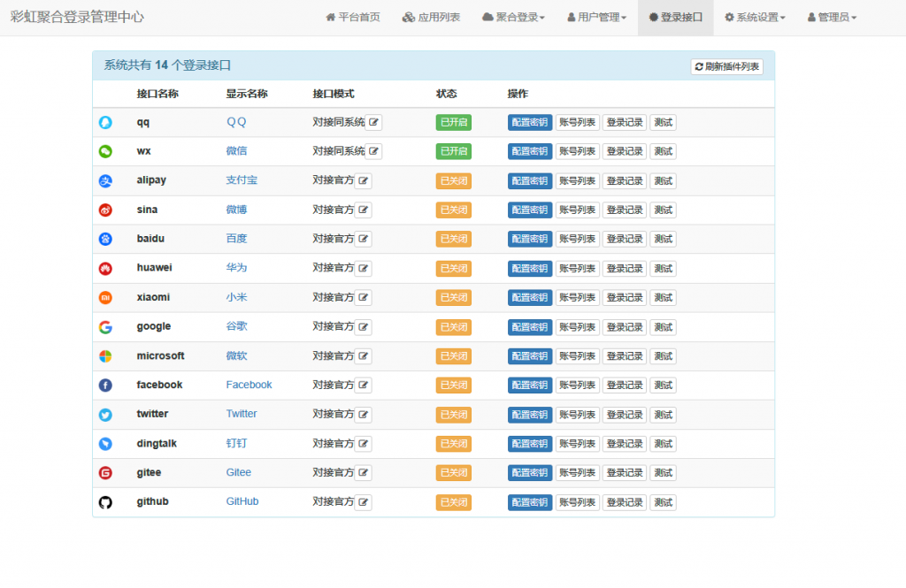Open 账号列表 for the wx row
Viewport: 906px width, 588px height.
point(577,151)
